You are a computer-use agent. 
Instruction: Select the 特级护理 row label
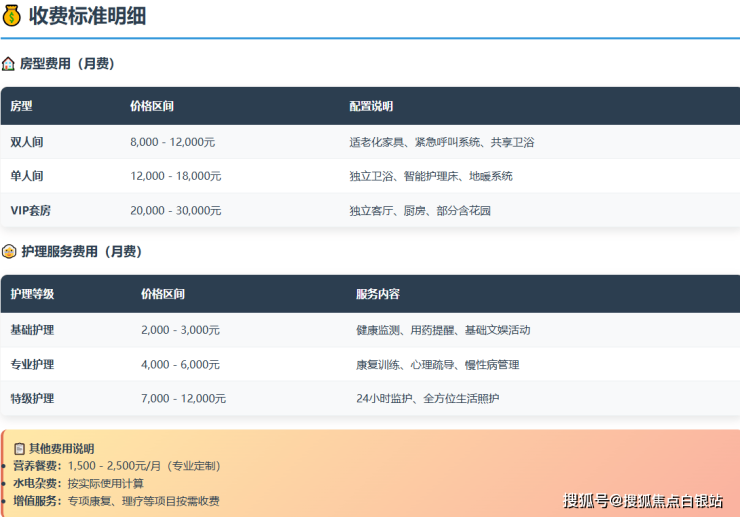(x=32, y=398)
